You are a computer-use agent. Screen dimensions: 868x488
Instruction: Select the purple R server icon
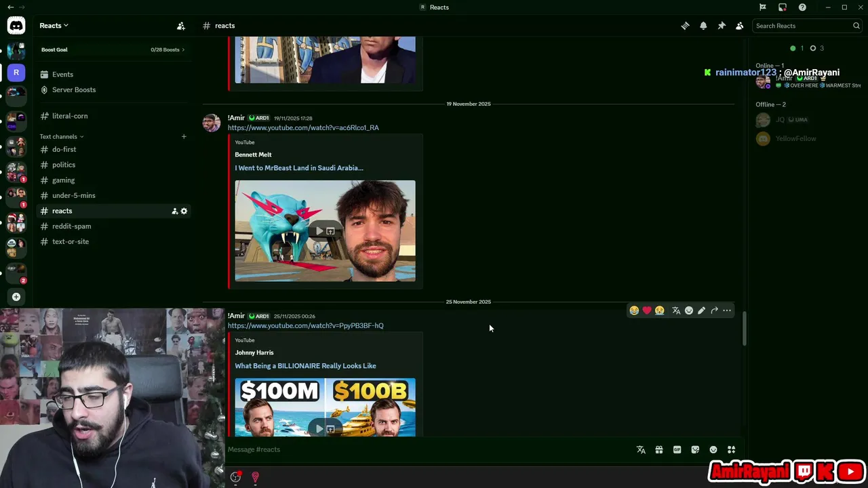coord(16,73)
